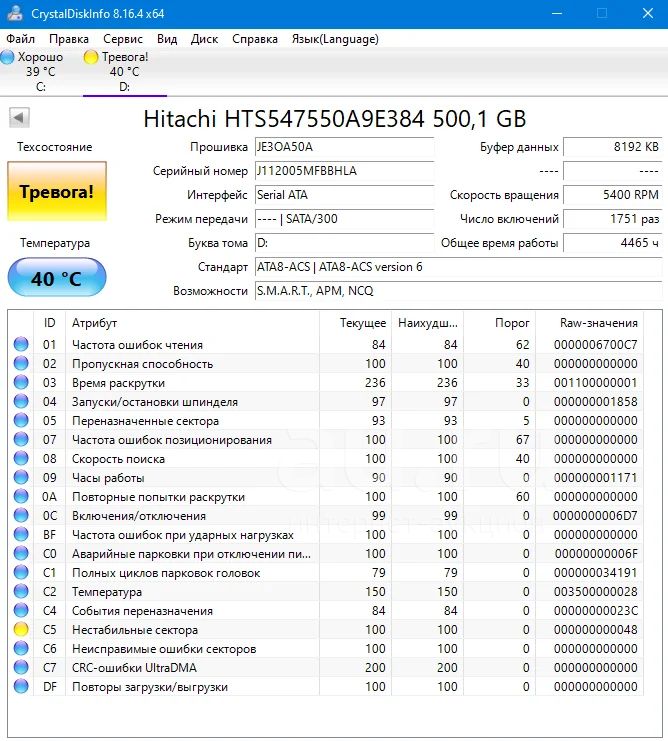Click the status icon of attribute DF
The image size is (668, 741).
point(21,686)
